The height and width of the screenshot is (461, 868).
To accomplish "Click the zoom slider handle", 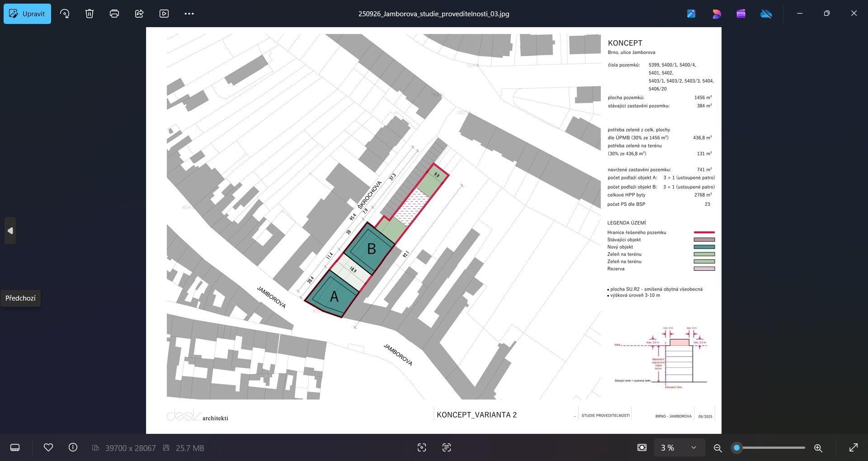I will click(x=737, y=448).
